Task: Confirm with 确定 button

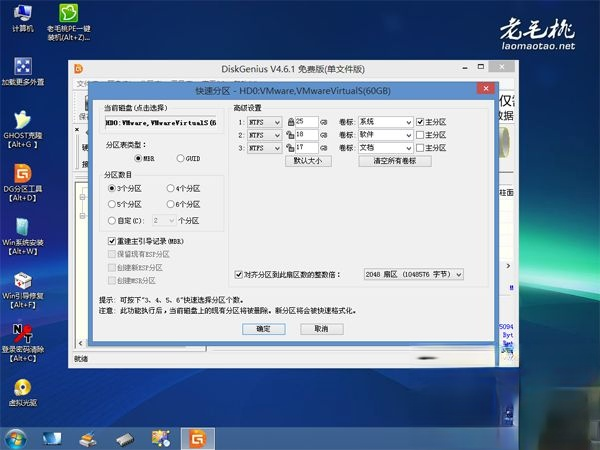Action: click(x=264, y=329)
